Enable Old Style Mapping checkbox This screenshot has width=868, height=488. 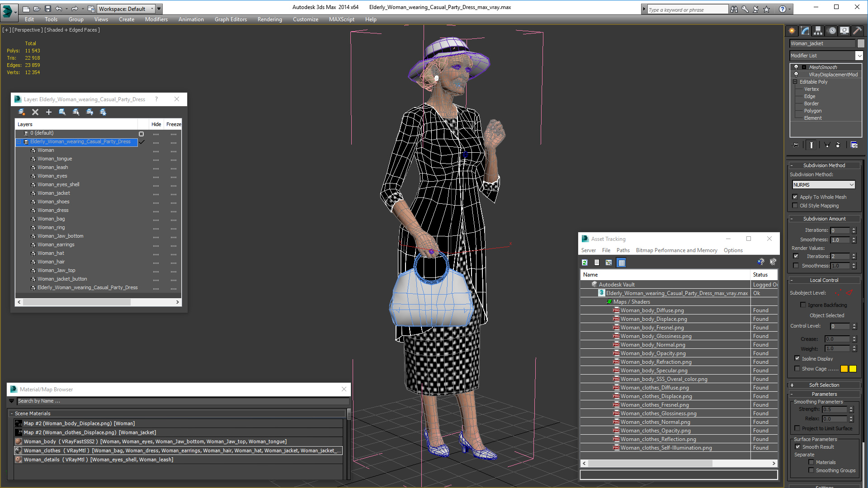795,206
